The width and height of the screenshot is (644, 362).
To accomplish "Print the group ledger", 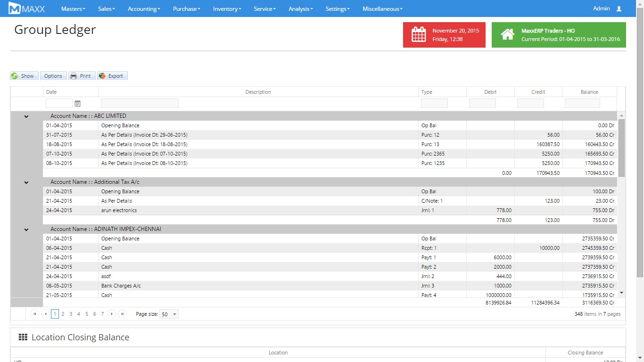I will point(82,76).
